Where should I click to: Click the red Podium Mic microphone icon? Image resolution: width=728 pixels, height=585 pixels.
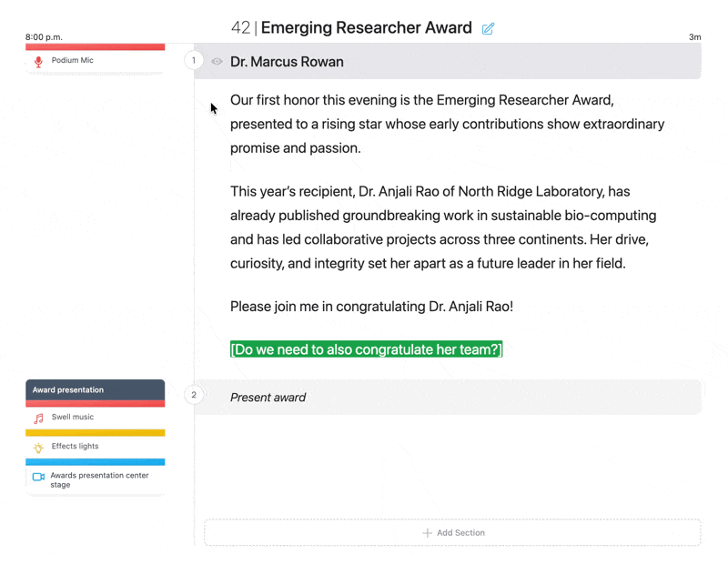pyautogui.click(x=38, y=62)
